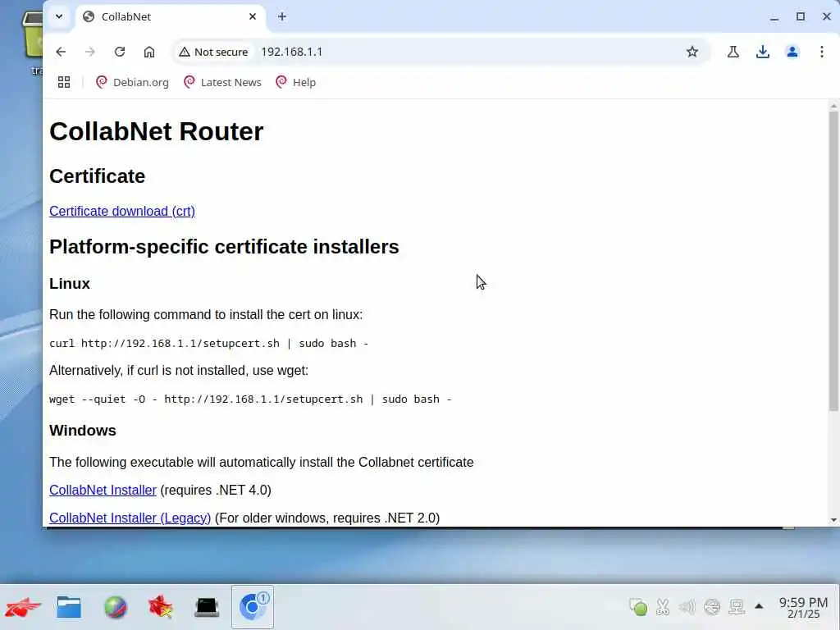This screenshot has height=630, width=840.
Task: Click the wget --quiet command text
Action: [x=251, y=399]
